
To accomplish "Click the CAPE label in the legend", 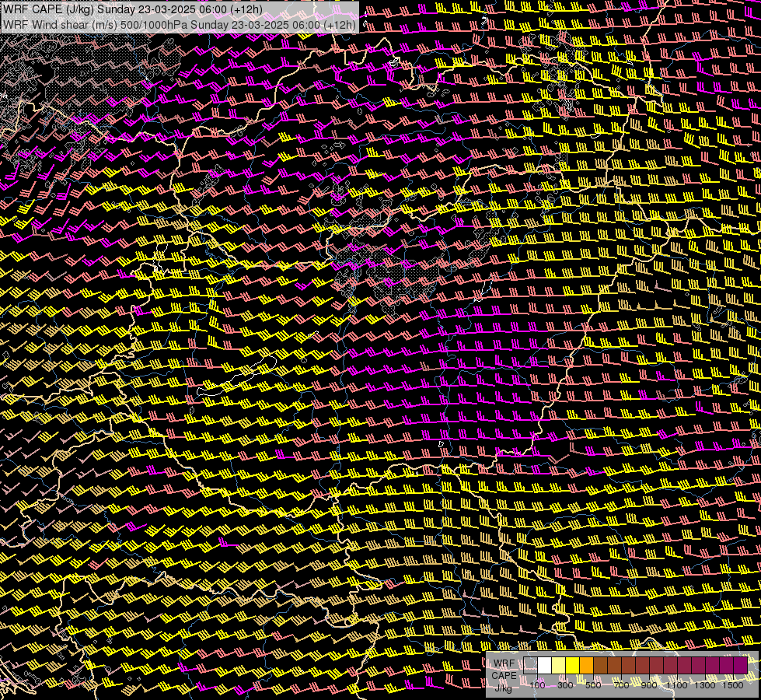I will 504,676.
